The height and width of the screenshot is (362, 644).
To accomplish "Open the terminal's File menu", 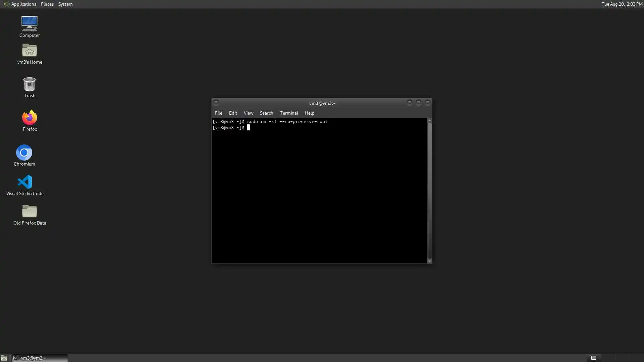I will (218, 113).
